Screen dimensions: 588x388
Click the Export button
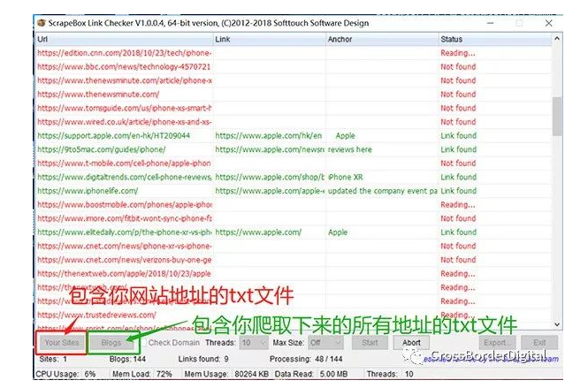(497, 343)
